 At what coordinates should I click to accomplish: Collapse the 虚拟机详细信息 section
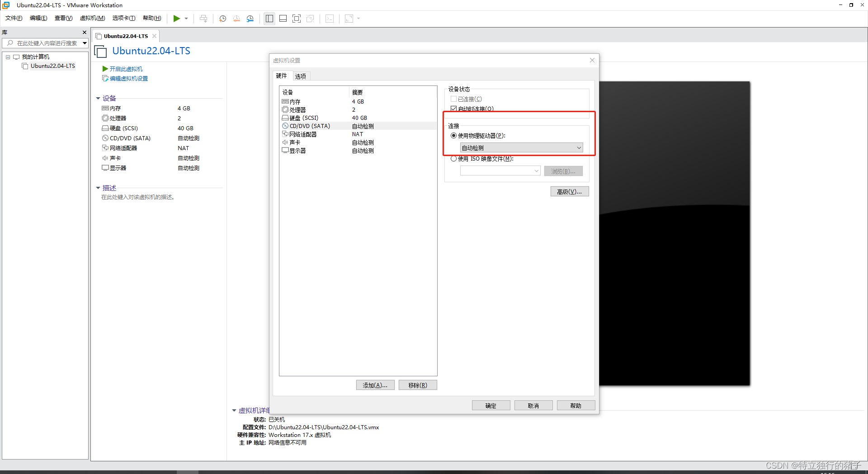pos(234,410)
